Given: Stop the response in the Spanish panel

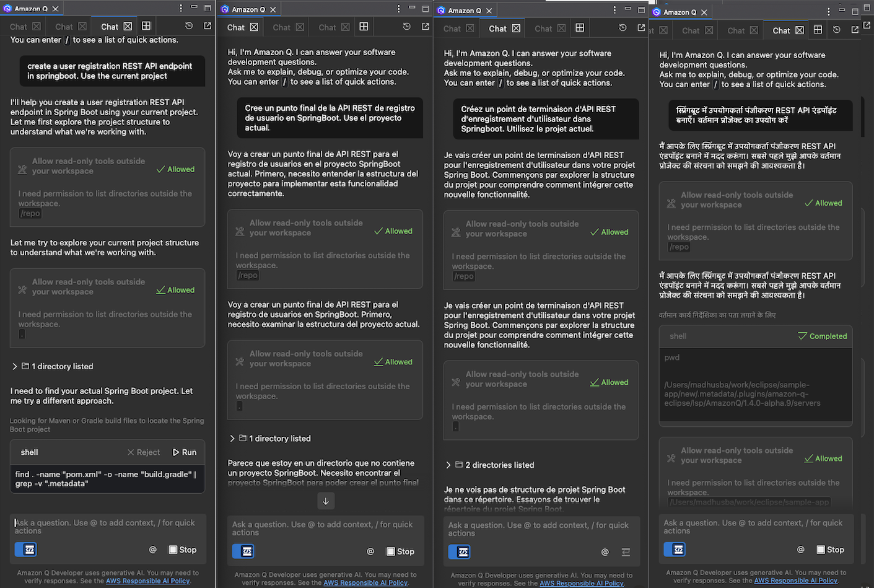Looking at the screenshot, I should click(400, 551).
